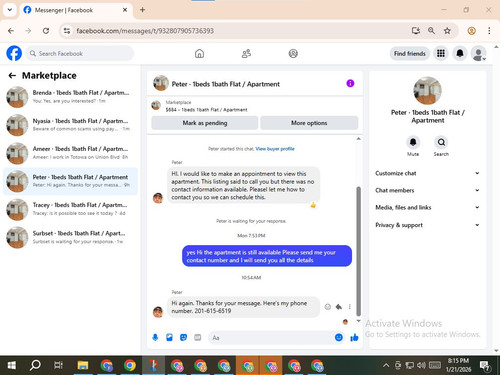Open the emoji picker in message box
Image resolution: width=500 pixels, height=375 pixels.
pos(339,338)
